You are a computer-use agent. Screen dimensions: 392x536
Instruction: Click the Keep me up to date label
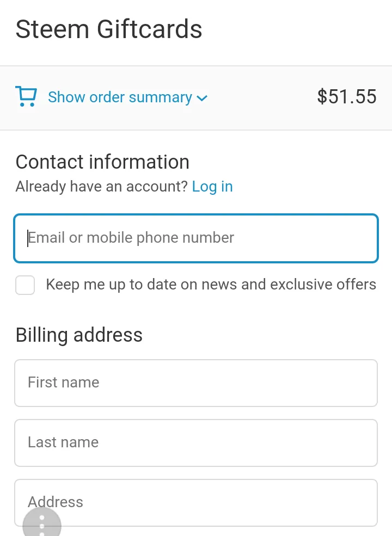click(211, 285)
